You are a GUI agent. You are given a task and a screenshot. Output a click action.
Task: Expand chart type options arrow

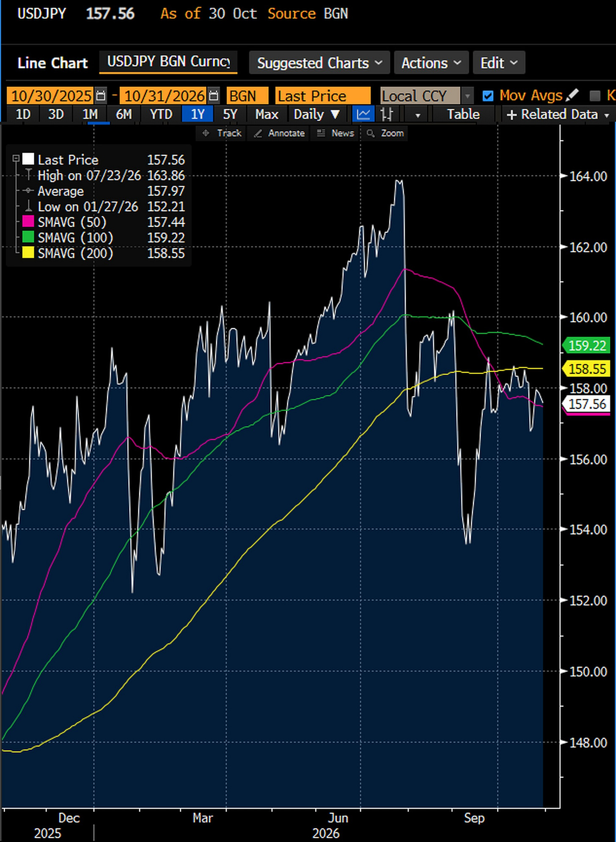click(x=418, y=115)
